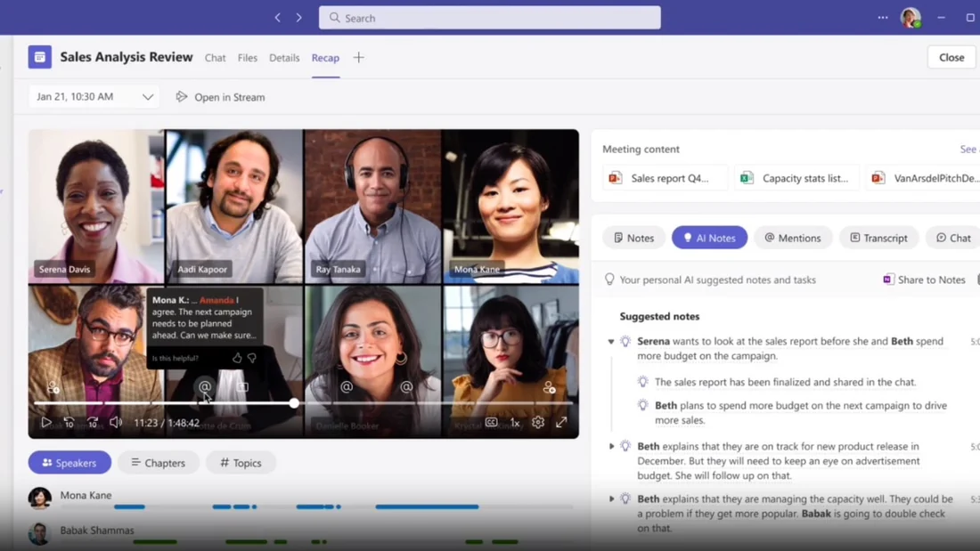Screen dimensions: 980x551
Task: Collapse the Serena suggested note
Action: (x=610, y=342)
